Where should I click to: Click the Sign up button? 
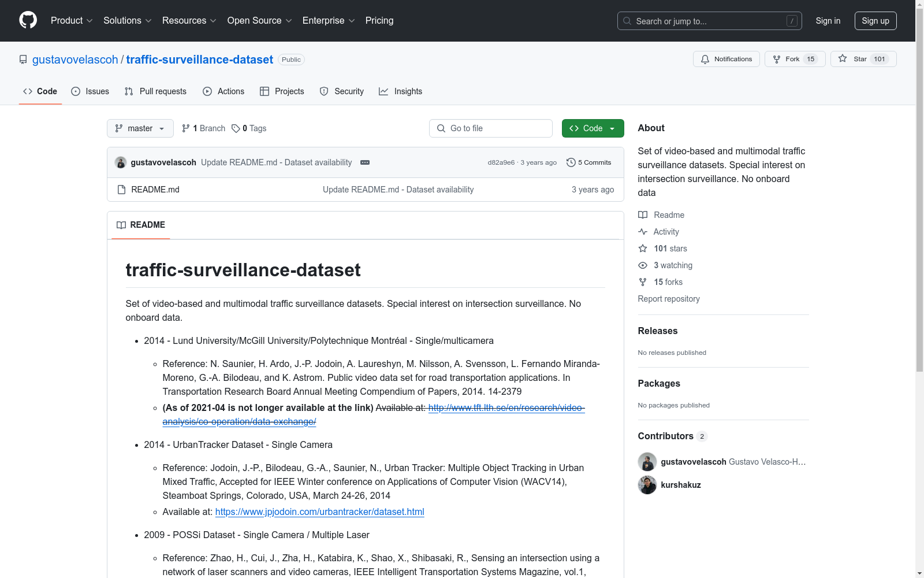pos(875,21)
